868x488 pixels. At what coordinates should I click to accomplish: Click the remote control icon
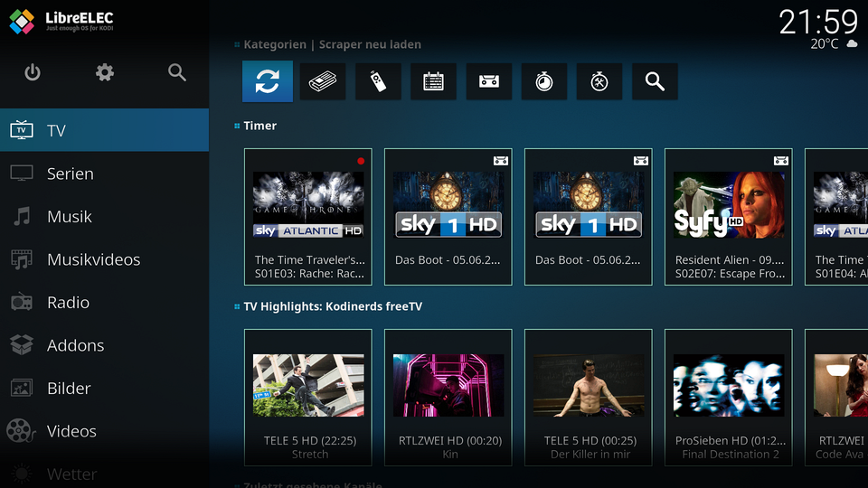click(x=378, y=81)
